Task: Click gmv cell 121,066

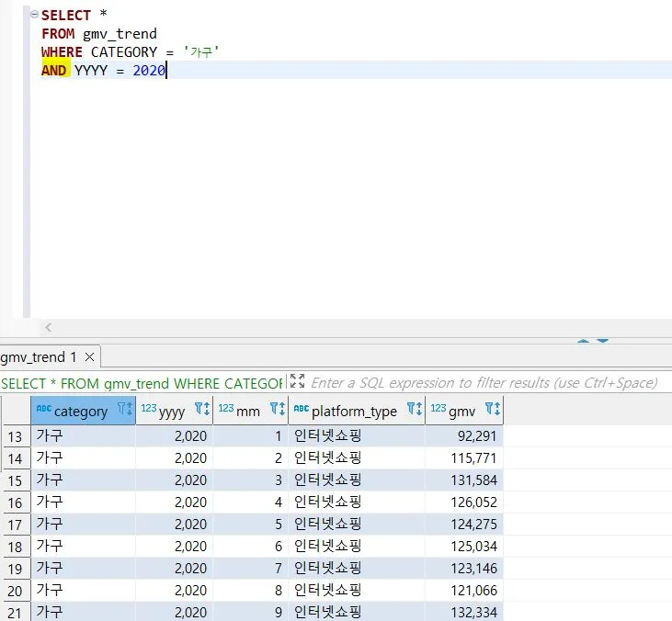Action: click(464, 591)
